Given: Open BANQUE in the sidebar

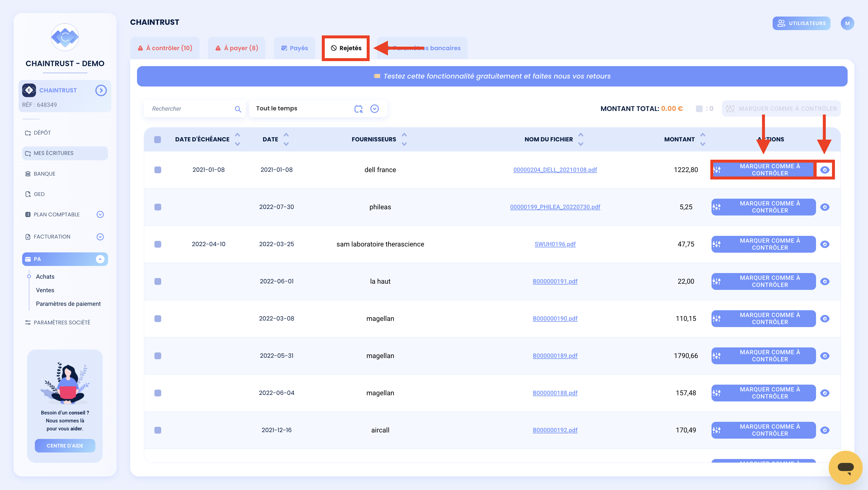Looking at the screenshot, I should pos(65,174).
